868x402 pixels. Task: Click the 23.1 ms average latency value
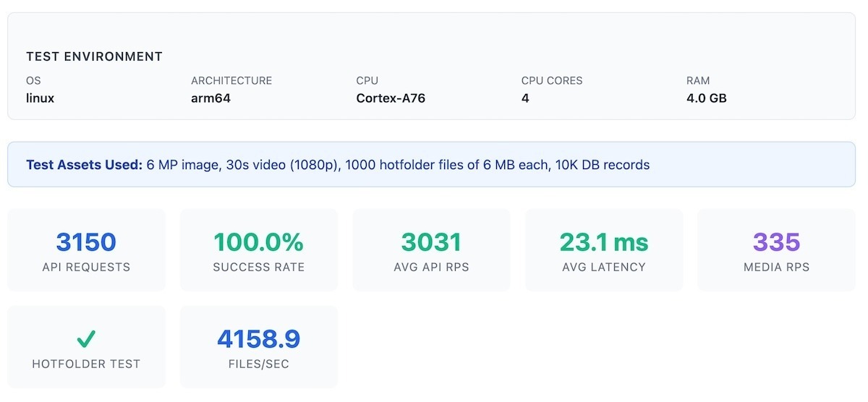604,242
